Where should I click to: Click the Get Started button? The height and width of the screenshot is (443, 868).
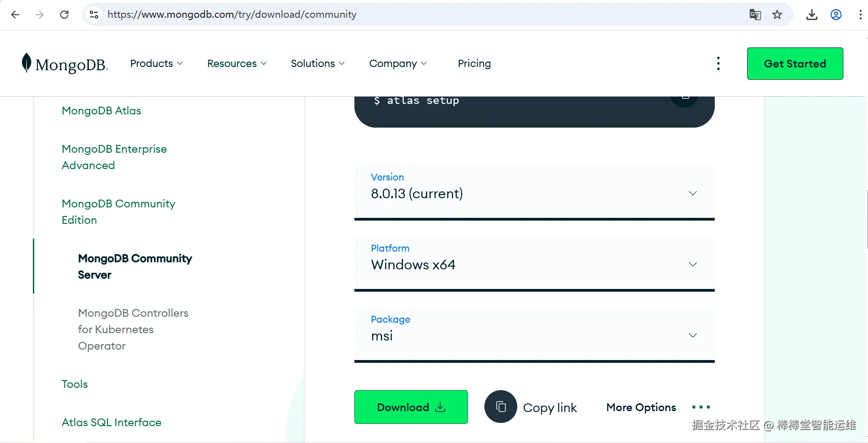795,63
